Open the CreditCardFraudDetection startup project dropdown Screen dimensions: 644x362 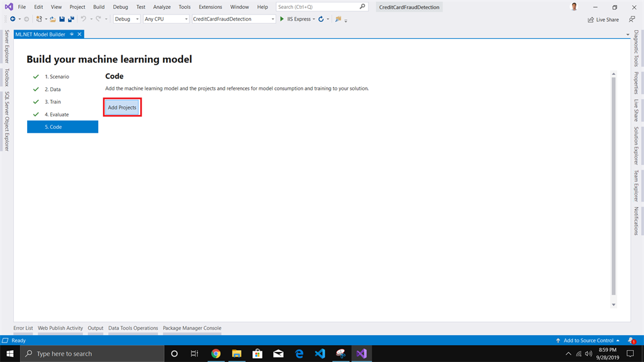(x=233, y=19)
